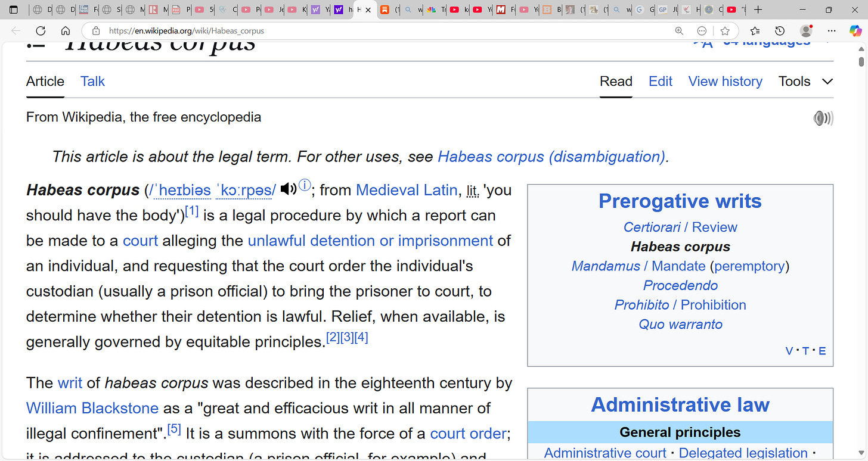This screenshot has height=461, width=868.
Task: Open the tab actions menu icon
Action: pos(13,10)
